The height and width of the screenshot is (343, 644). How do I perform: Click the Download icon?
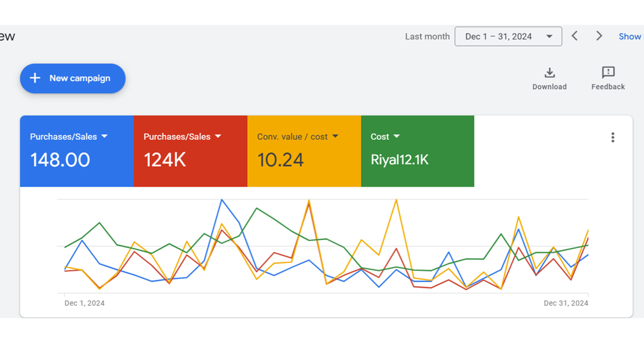click(x=549, y=73)
